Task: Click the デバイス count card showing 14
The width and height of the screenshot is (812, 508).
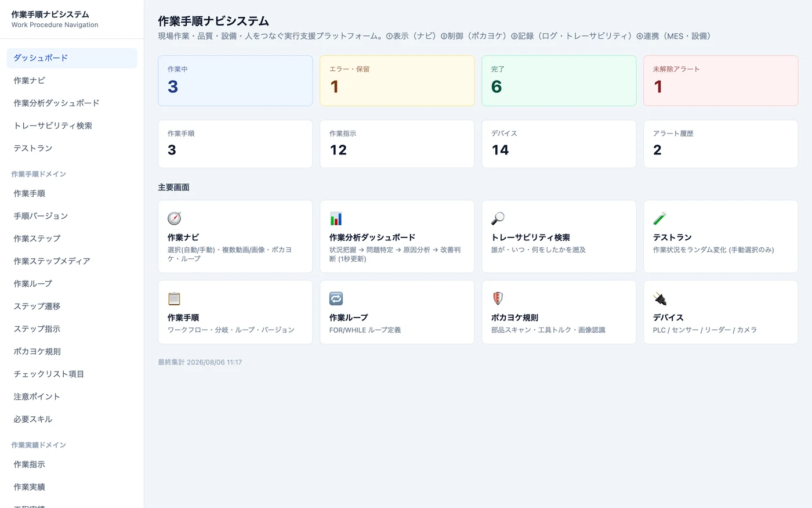Action: [x=559, y=144]
